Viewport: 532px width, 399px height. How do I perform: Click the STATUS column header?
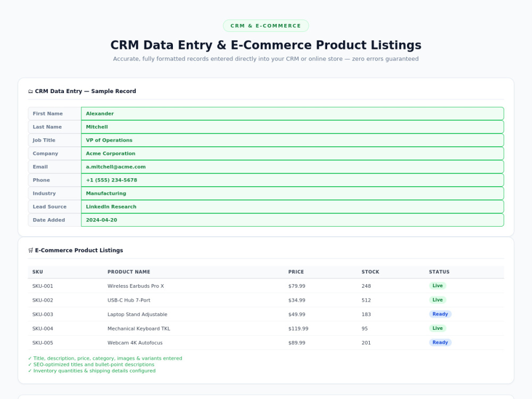(x=439, y=272)
